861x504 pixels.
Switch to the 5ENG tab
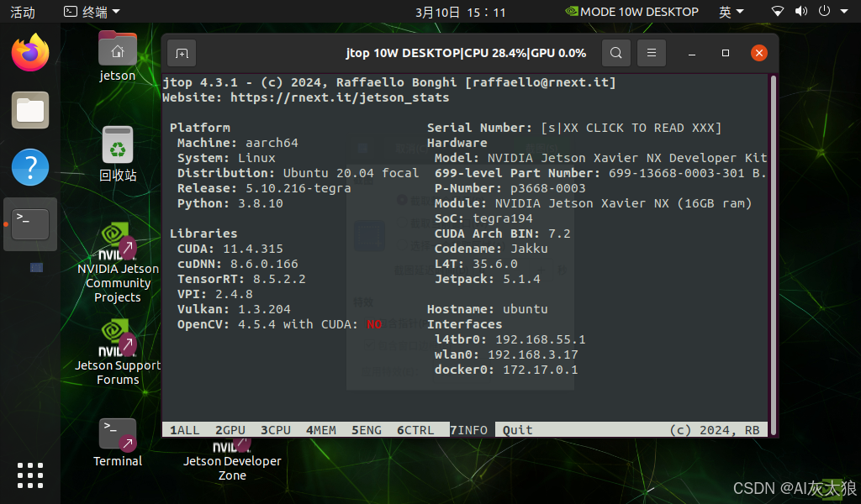point(367,430)
